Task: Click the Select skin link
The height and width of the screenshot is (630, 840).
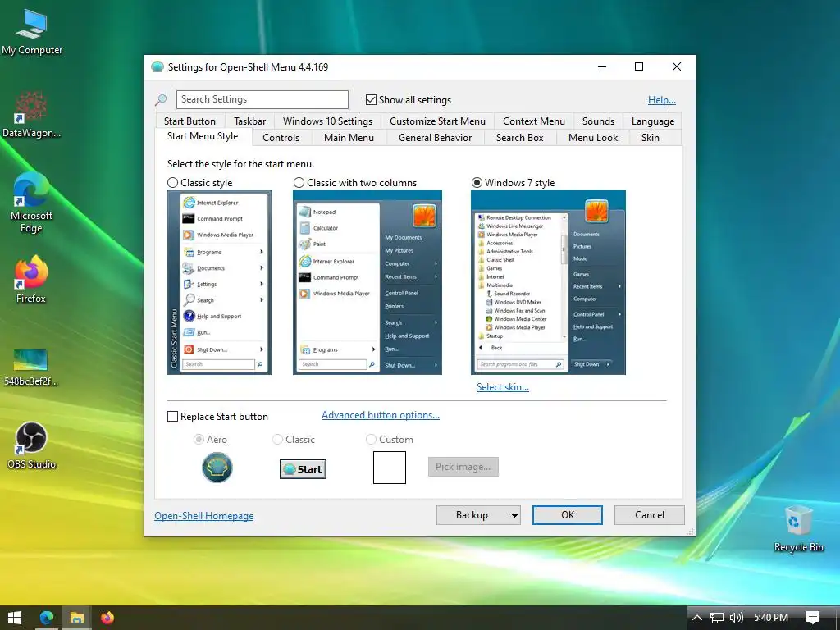Action: 503,387
